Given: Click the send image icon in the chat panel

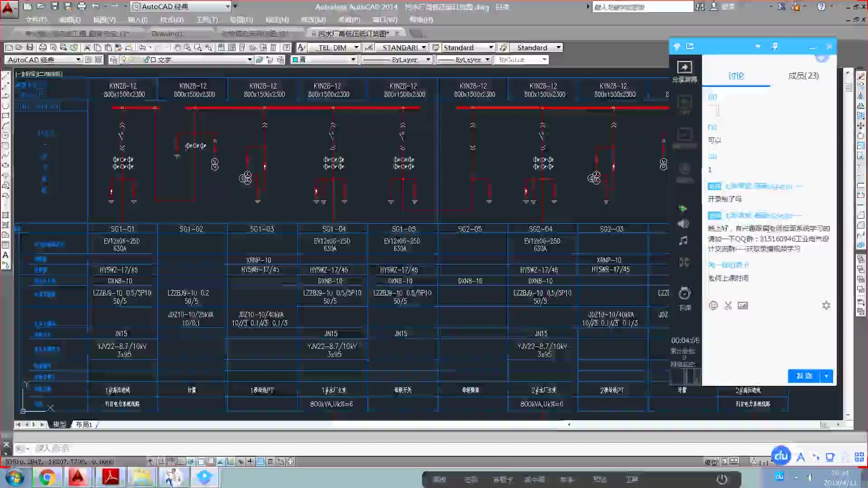Looking at the screenshot, I should pos(743,305).
